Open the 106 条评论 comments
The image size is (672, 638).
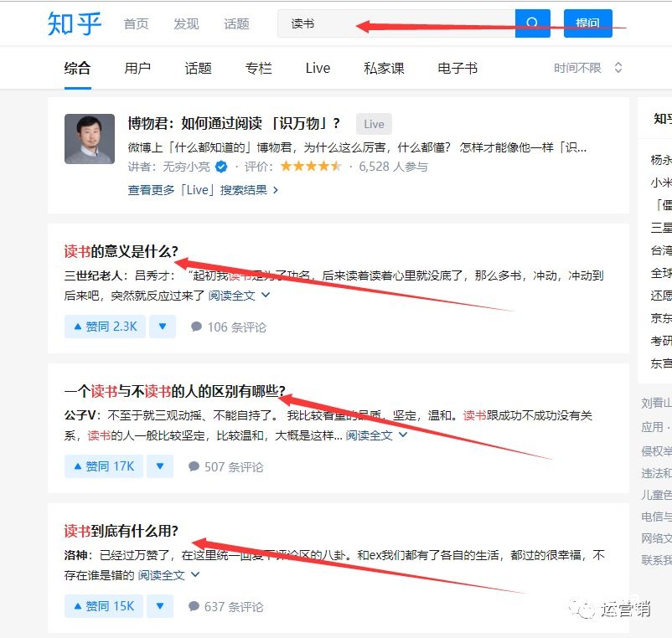(x=229, y=327)
